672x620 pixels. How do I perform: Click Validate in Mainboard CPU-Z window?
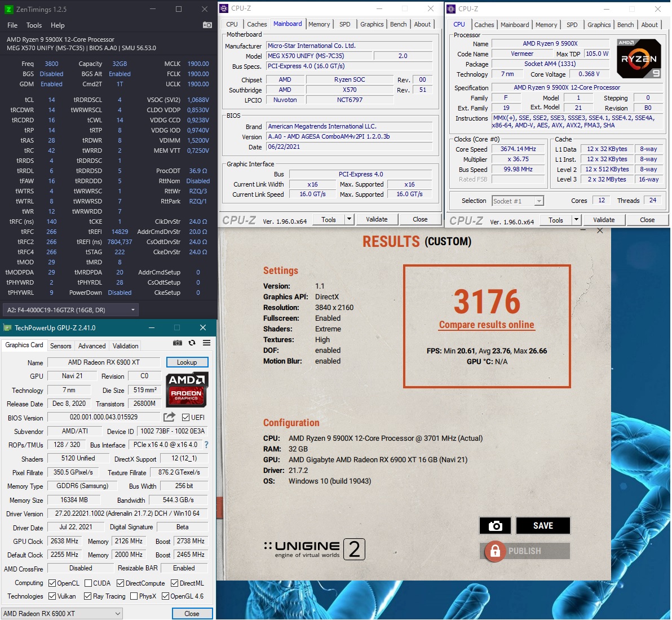pos(377,219)
